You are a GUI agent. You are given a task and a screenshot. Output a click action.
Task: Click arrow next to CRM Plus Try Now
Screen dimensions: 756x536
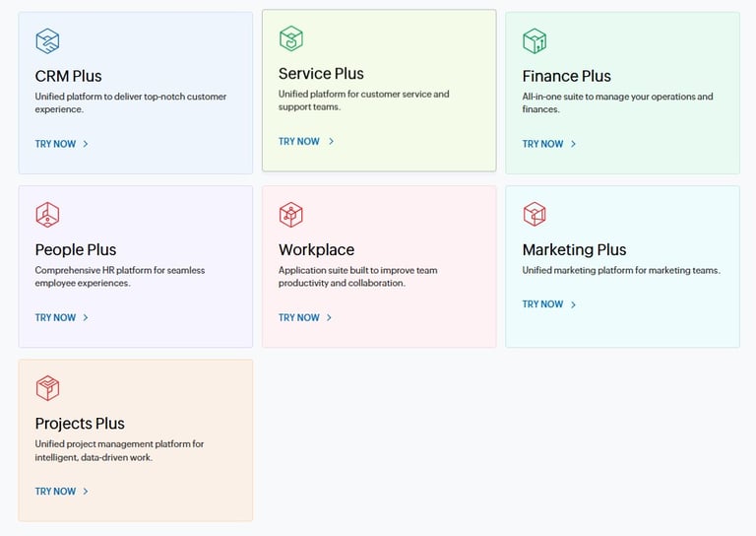(86, 144)
